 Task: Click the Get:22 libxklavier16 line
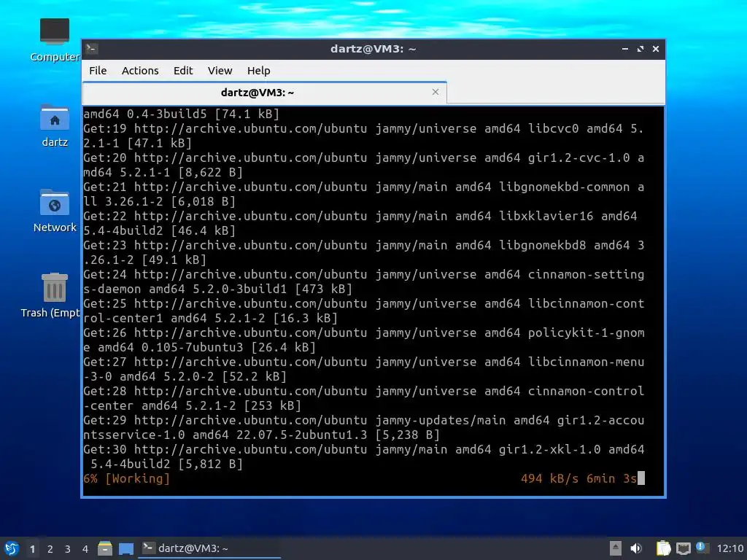[x=360, y=223]
